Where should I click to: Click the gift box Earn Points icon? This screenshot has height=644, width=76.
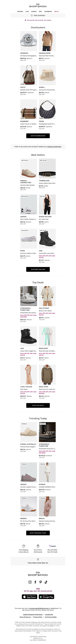click(38, 546)
